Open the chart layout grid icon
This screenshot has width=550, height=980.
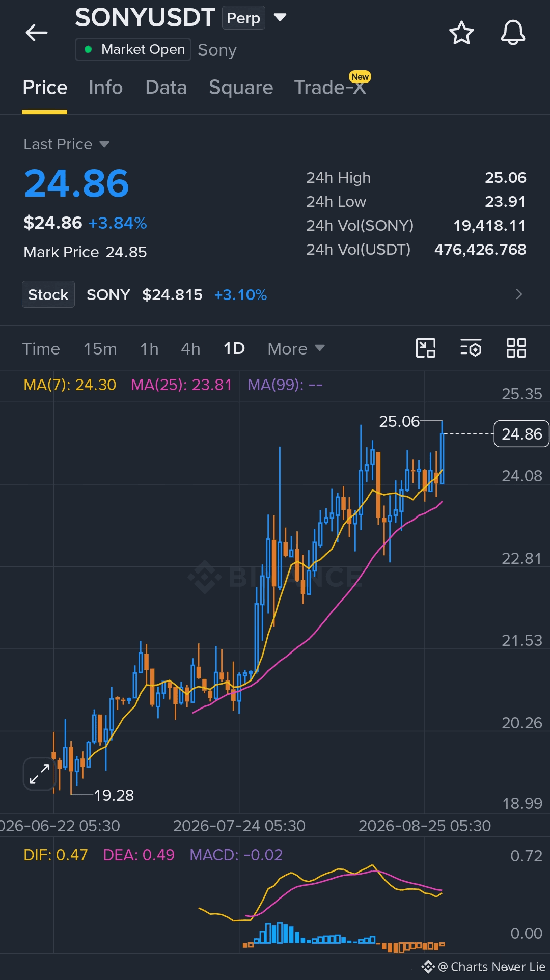(x=516, y=348)
